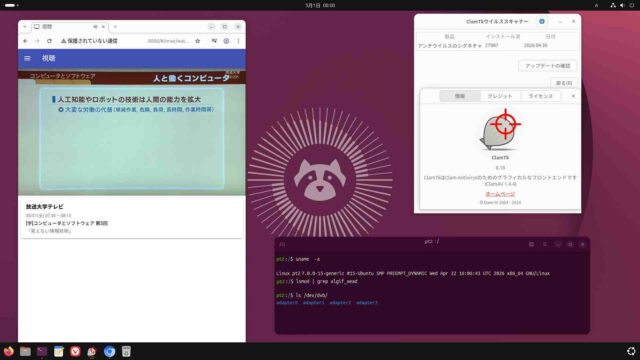
Task: Launch Firefox from the dock
Action: click(x=9, y=351)
